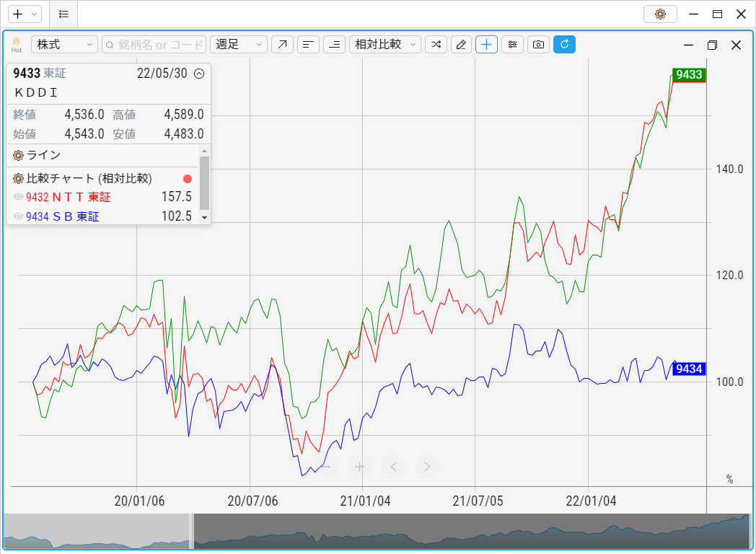The image size is (756, 554).
Task: Open the Hot flame ranking icon
Action: (17, 44)
